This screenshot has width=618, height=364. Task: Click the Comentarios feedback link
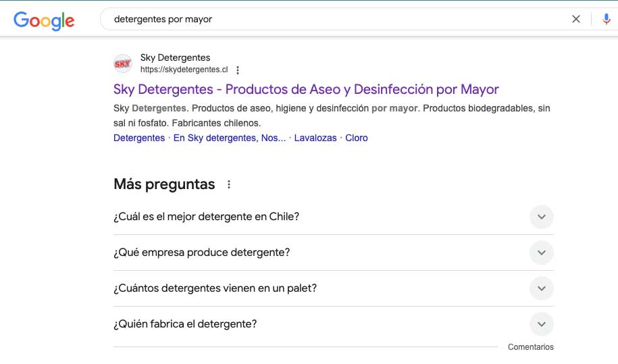pyautogui.click(x=530, y=347)
